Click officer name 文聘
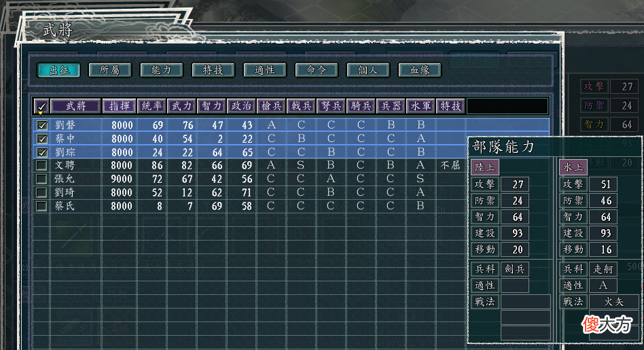 point(65,166)
